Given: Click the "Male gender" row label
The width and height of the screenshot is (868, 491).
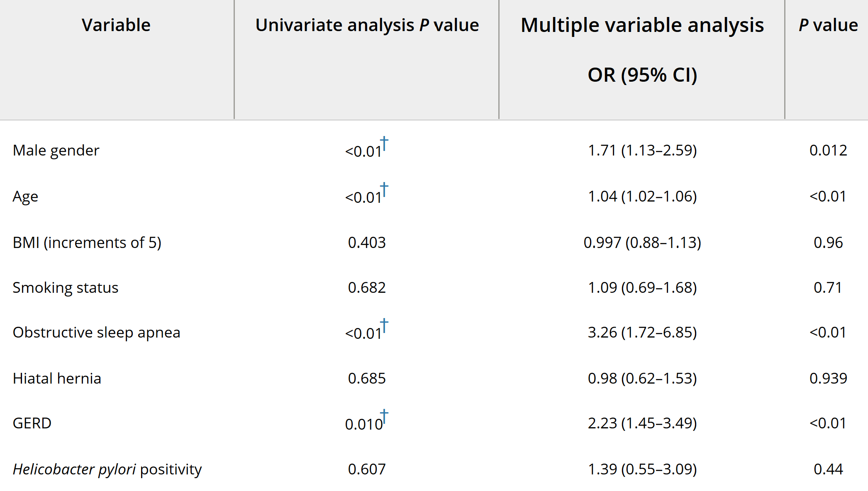Looking at the screenshot, I should 56,151.
